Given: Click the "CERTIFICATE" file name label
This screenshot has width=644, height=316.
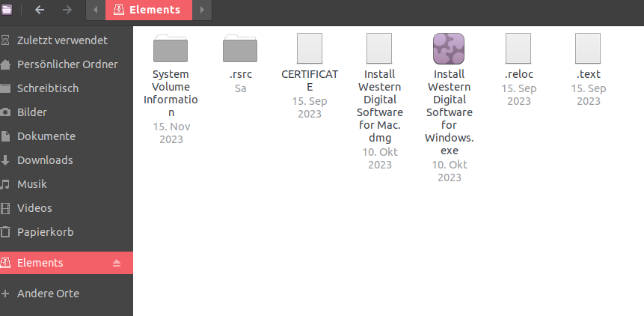Looking at the screenshot, I should 310,81.
